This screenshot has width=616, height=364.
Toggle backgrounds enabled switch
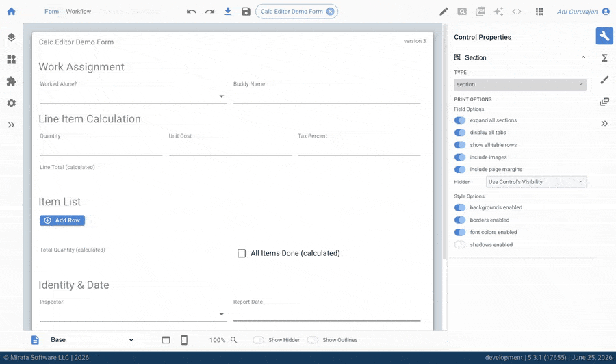pos(460,207)
